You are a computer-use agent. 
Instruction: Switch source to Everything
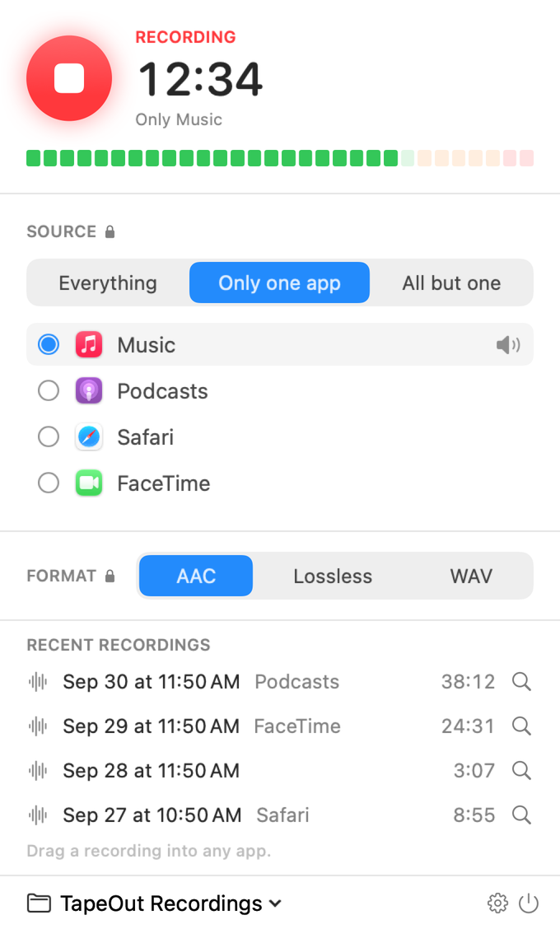coord(108,282)
